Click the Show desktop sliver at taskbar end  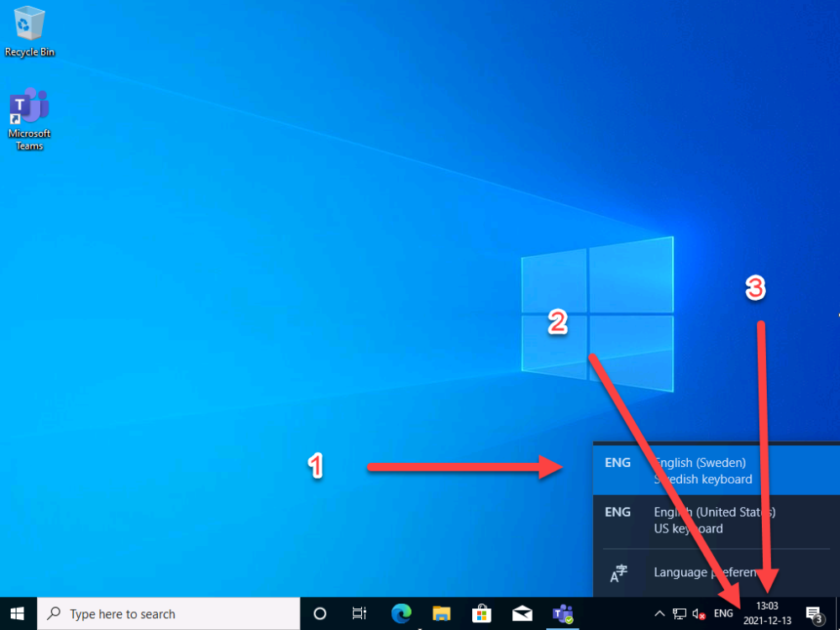[837, 613]
